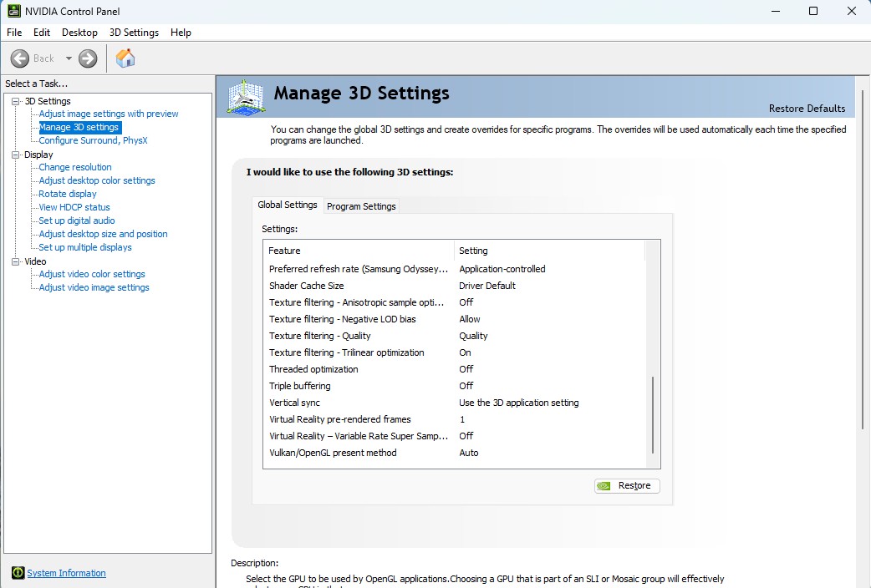Open Adjust video image settings
This screenshot has width=871, height=588.
click(x=94, y=287)
